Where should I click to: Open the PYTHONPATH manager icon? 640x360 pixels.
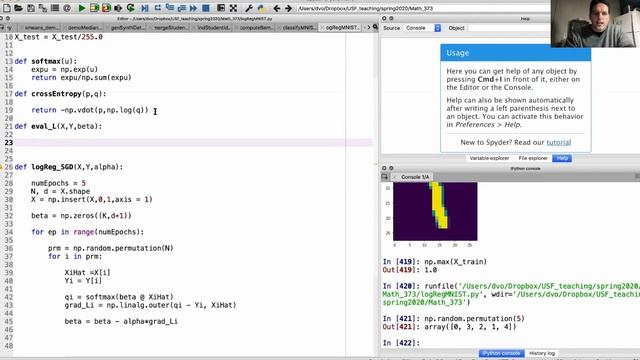coord(261,8)
